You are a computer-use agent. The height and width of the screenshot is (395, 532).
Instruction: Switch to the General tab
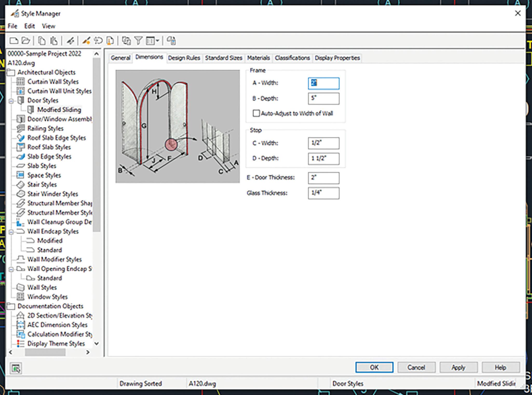pos(120,58)
